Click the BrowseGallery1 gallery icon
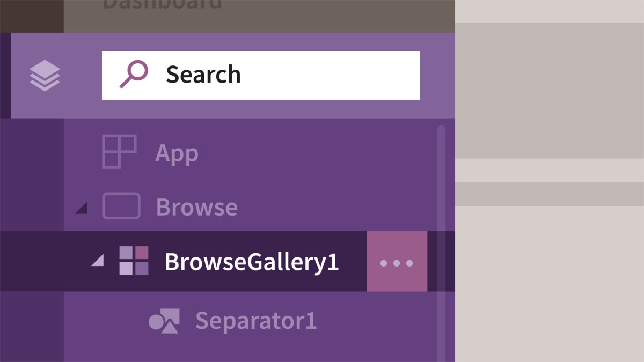The height and width of the screenshot is (362, 644). [134, 261]
